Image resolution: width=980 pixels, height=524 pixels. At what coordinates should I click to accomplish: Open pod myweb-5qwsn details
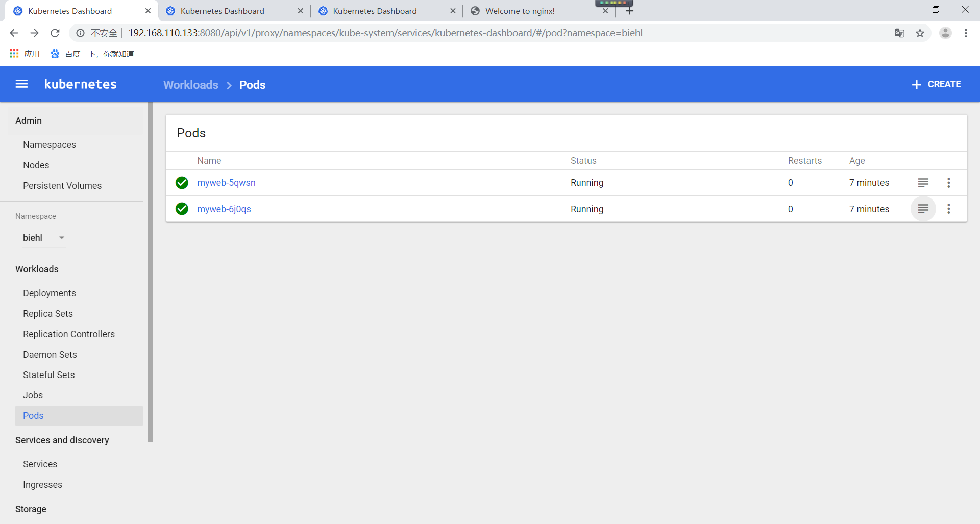pyautogui.click(x=226, y=183)
